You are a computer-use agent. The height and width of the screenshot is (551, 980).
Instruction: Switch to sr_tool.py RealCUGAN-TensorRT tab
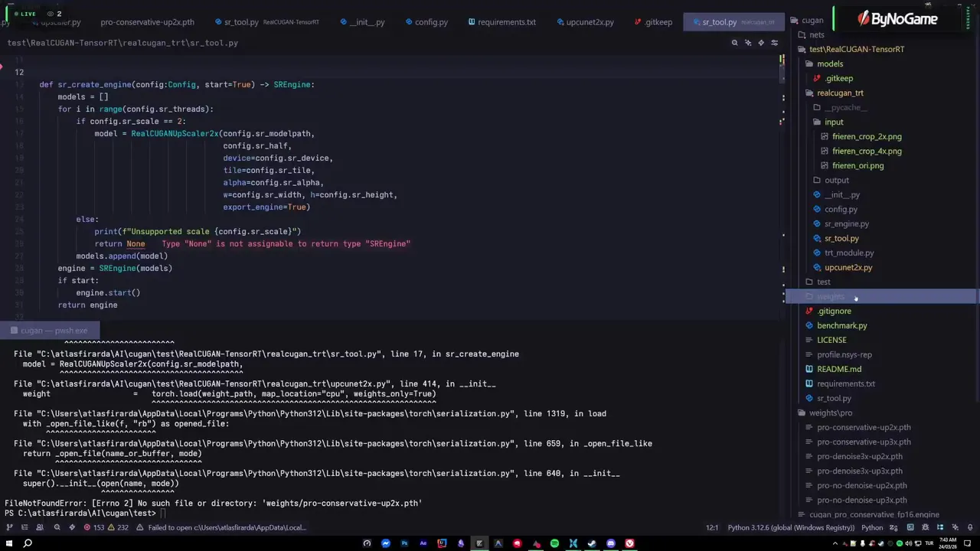pos(266,22)
